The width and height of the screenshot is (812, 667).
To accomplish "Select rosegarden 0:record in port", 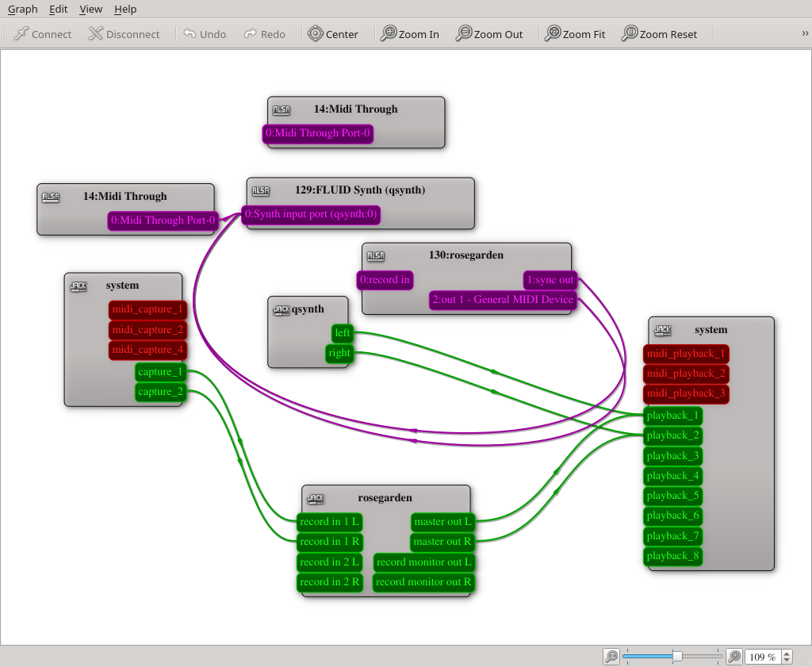I will (385, 280).
